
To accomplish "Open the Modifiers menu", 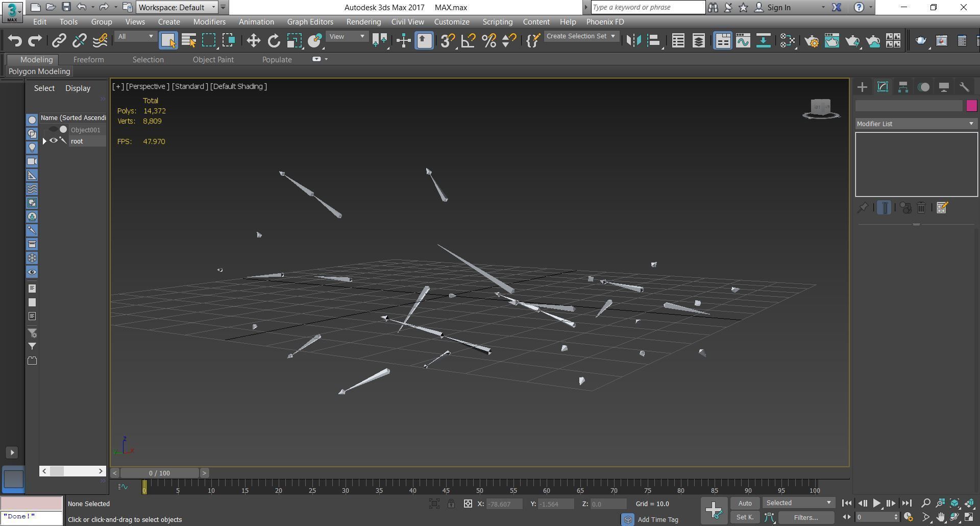I will point(209,22).
